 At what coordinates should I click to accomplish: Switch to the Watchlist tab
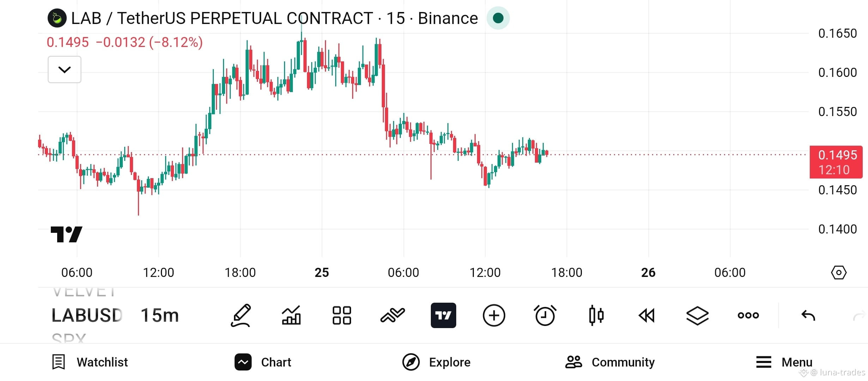point(90,362)
